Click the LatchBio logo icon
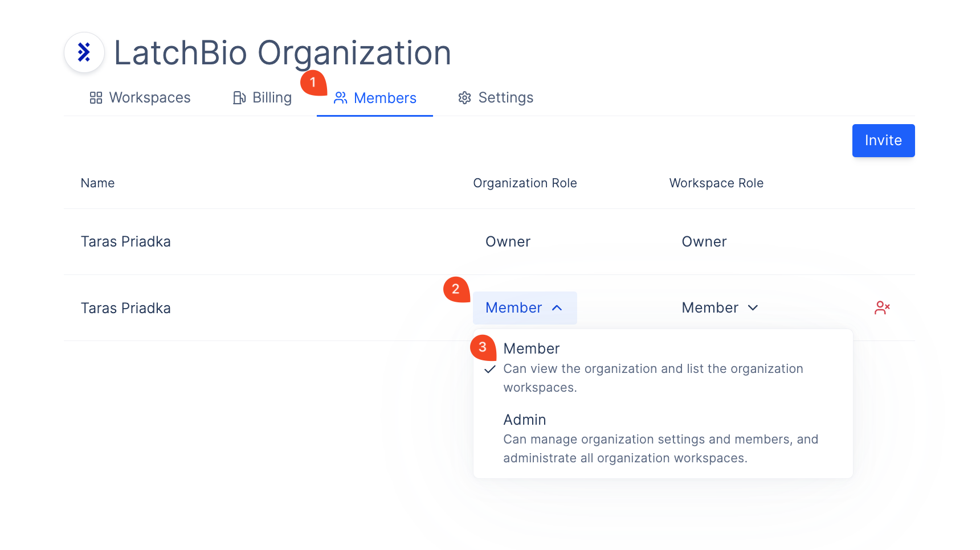980x550 pixels. click(84, 52)
